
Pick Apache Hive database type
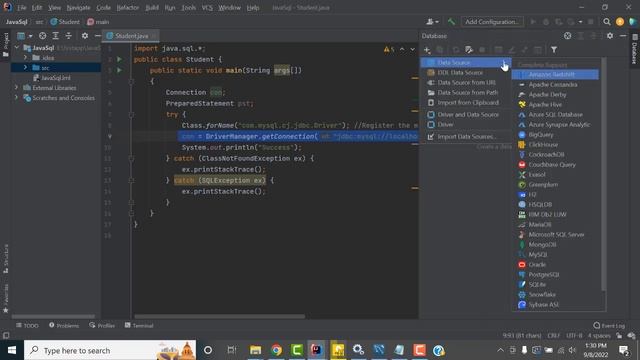click(x=555, y=104)
